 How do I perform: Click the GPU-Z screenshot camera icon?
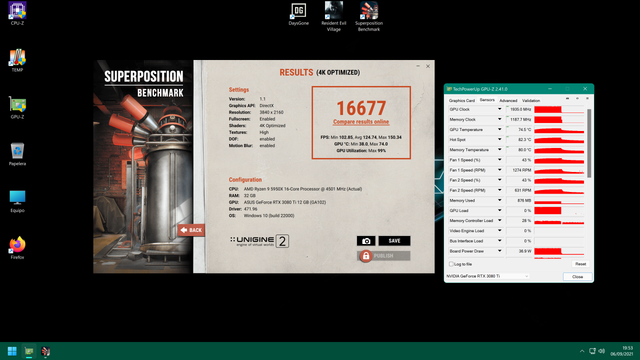pyautogui.click(x=567, y=99)
